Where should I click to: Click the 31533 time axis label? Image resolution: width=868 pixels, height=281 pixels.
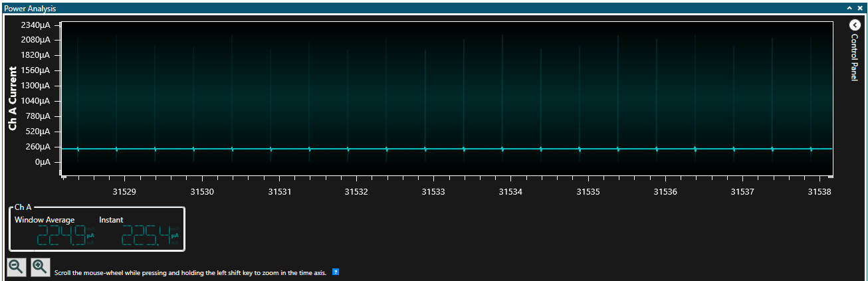[x=433, y=191]
